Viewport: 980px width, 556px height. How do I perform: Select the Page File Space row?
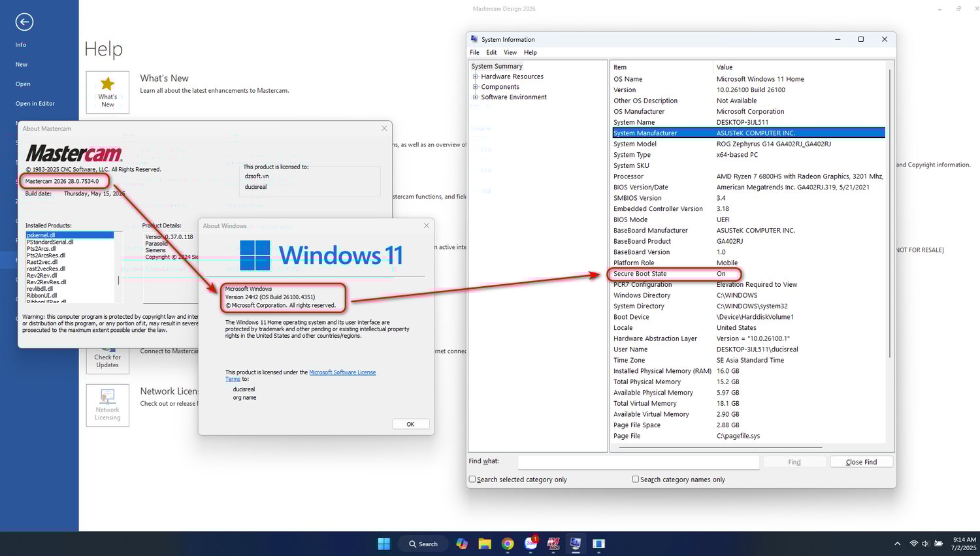coord(749,425)
